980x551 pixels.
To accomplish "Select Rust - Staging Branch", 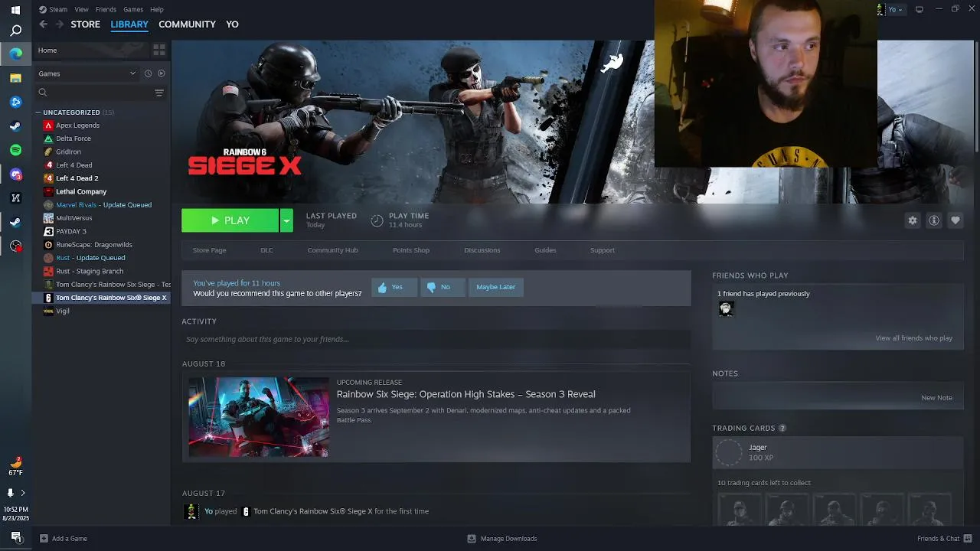I will (90, 271).
